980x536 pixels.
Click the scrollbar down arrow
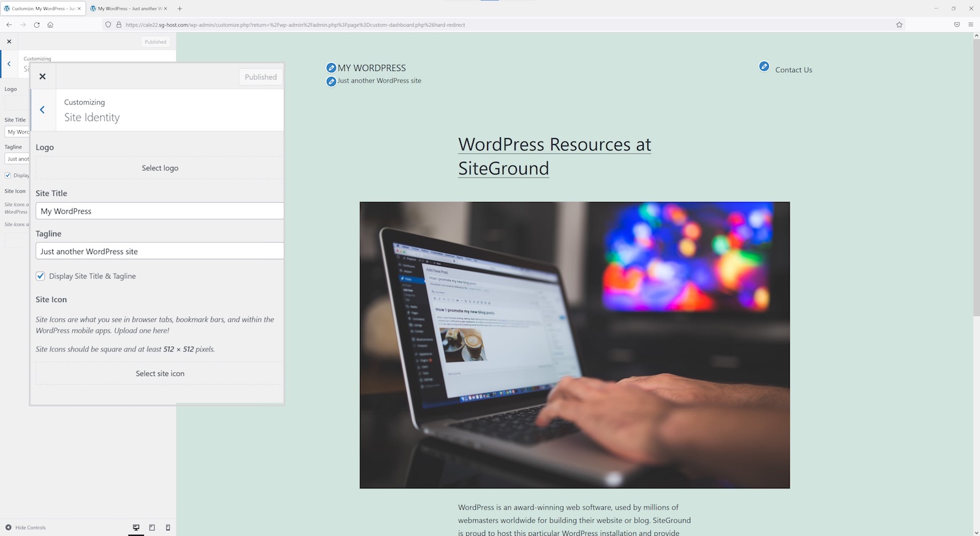[x=976, y=532]
